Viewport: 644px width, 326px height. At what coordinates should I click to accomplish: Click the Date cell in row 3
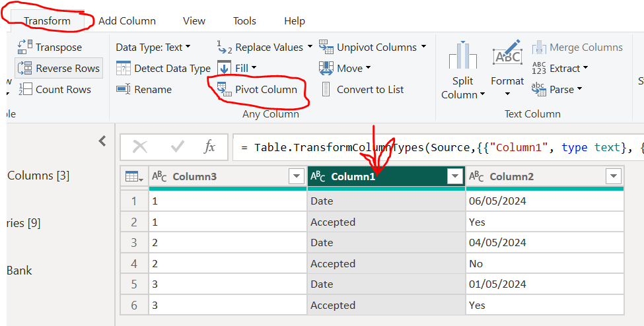(x=386, y=243)
